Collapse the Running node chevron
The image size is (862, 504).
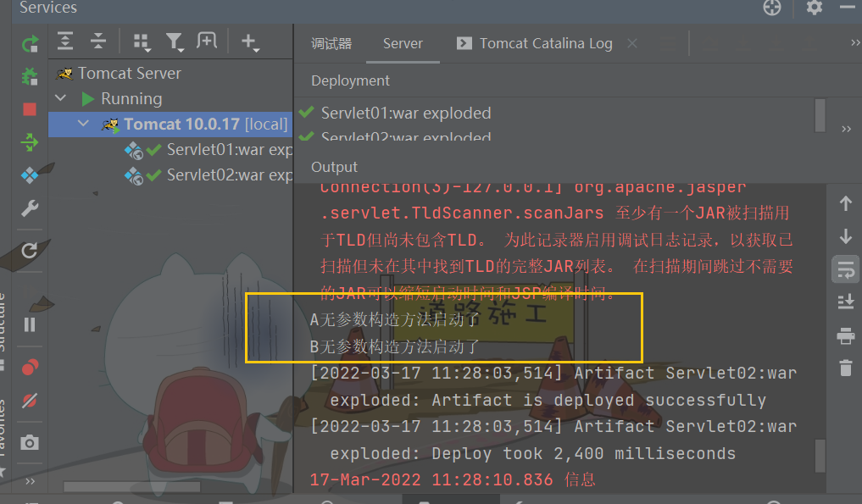click(61, 98)
